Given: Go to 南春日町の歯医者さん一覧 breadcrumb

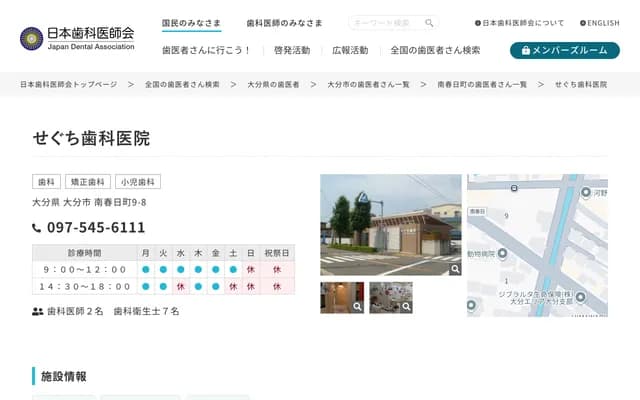Looking at the screenshot, I should click(482, 84).
